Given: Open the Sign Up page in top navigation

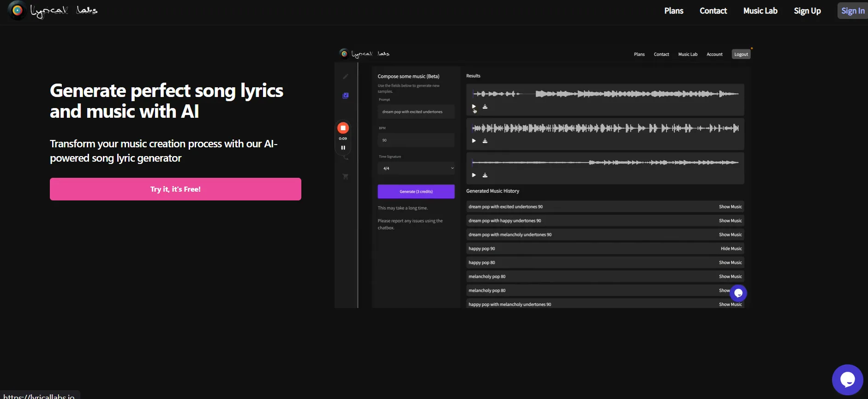Looking at the screenshot, I should click(x=807, y=11).
